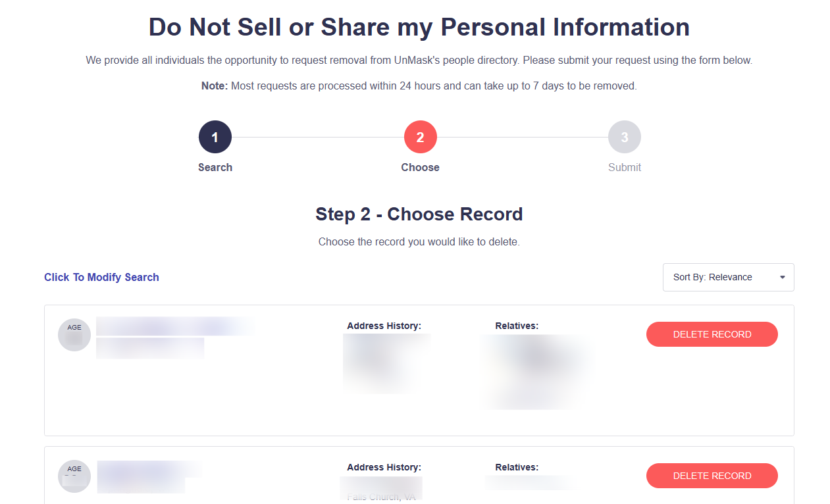The width and height of the screenshot is (830, 504).
Task: Click the red step 2 circle
Action: (x=421, y=138)
